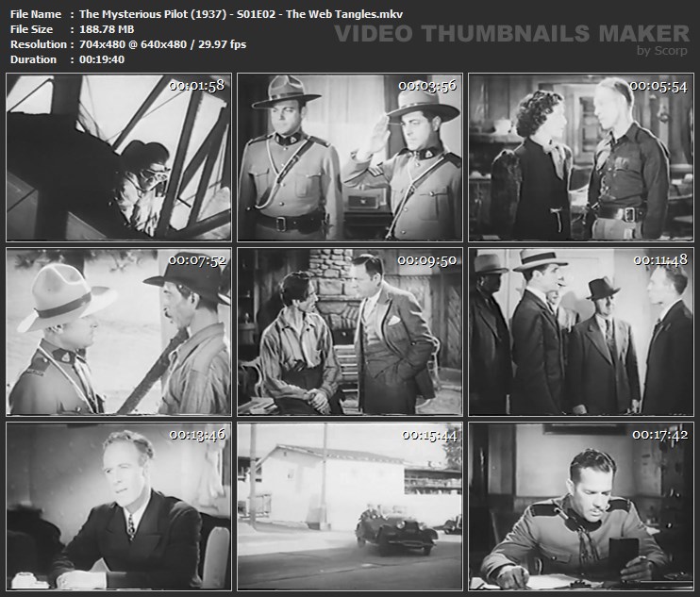Image resolution: width=700 pixels, height=597 pixels.
Task: Open the thumbnail stamped 00:11:48
Action: [581, 332]
